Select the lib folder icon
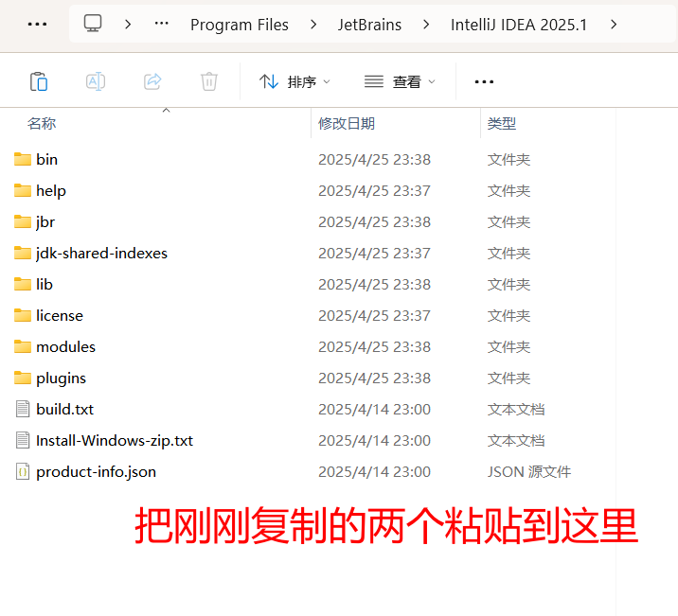 (23, 284)
